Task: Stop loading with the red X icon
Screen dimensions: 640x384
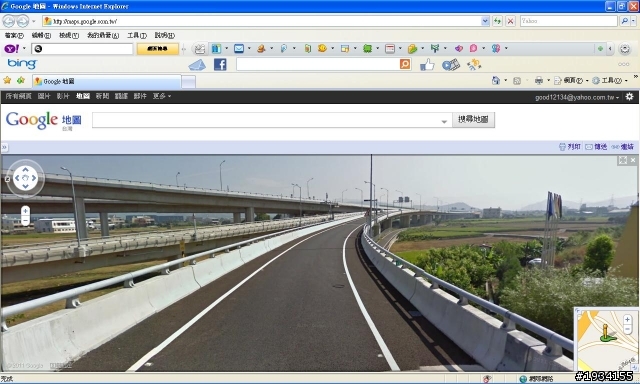Action: point(510,21)
